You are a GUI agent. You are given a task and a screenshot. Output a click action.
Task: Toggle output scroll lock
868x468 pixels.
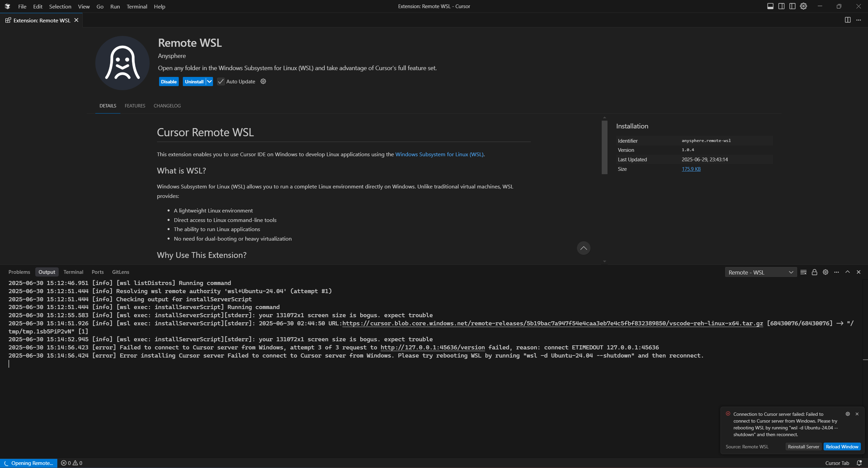pos(814,272)
